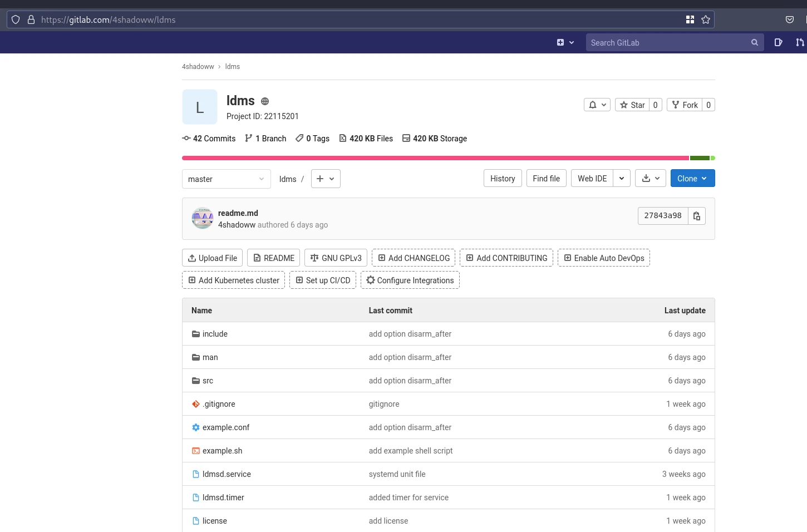Click the light green languages bar segment

[x=713, y=158]
